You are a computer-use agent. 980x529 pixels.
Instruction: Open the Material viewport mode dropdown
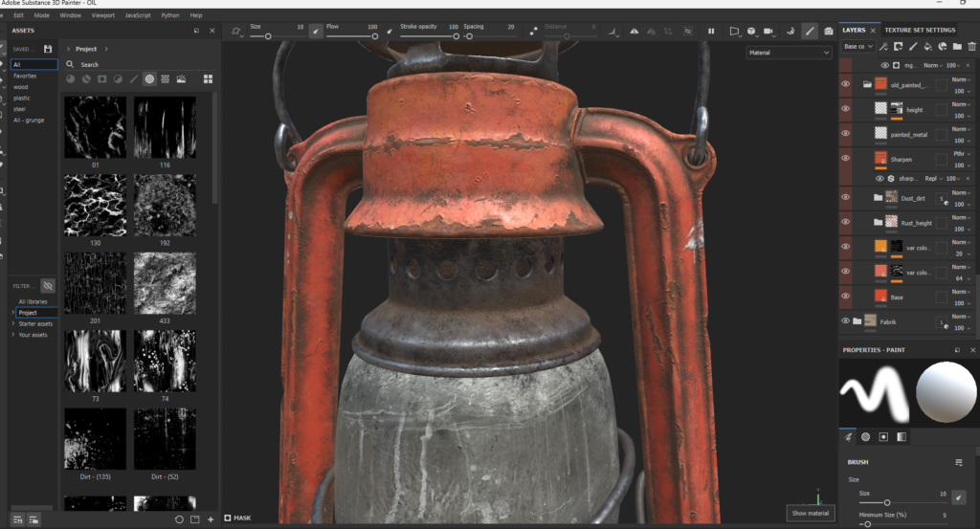[789, 53]
